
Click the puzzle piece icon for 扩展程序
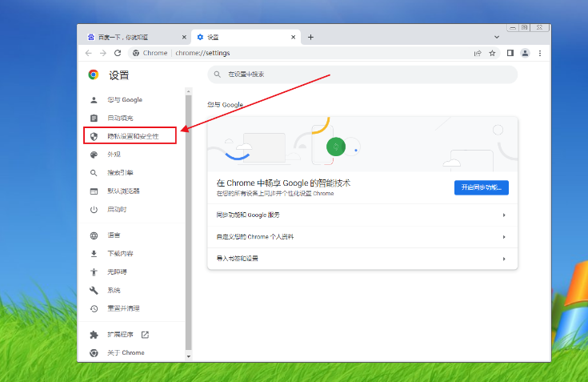[x=94, y=335]
